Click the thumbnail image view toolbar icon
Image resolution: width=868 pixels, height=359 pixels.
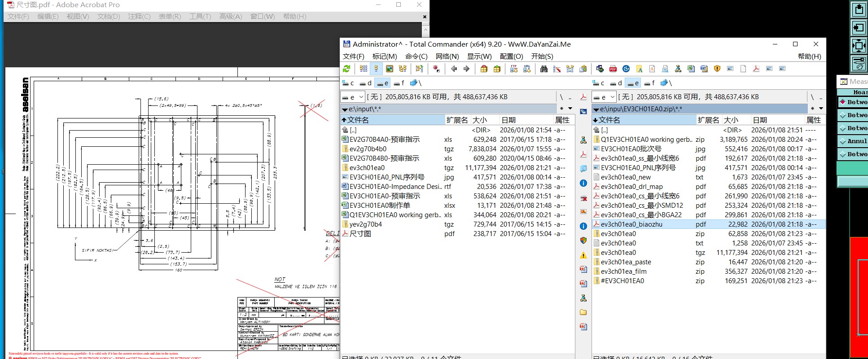(390, 69)
